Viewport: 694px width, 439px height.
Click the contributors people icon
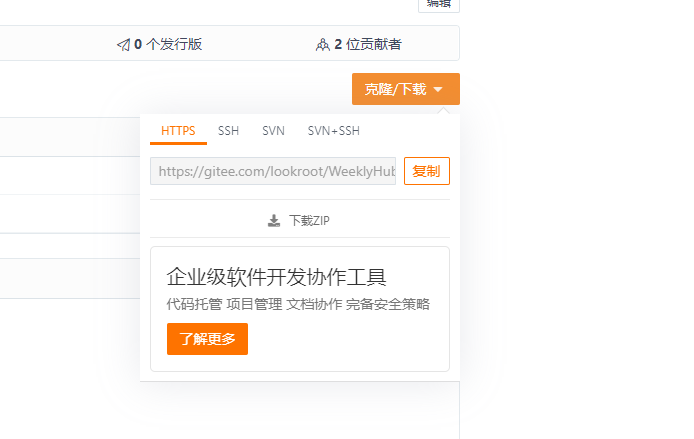[322, 45]
